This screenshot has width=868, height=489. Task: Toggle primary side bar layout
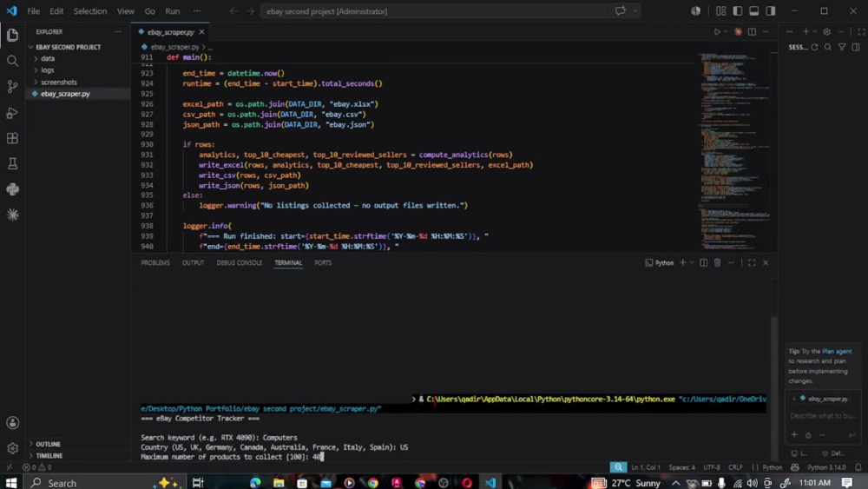[x=737, y=11]
